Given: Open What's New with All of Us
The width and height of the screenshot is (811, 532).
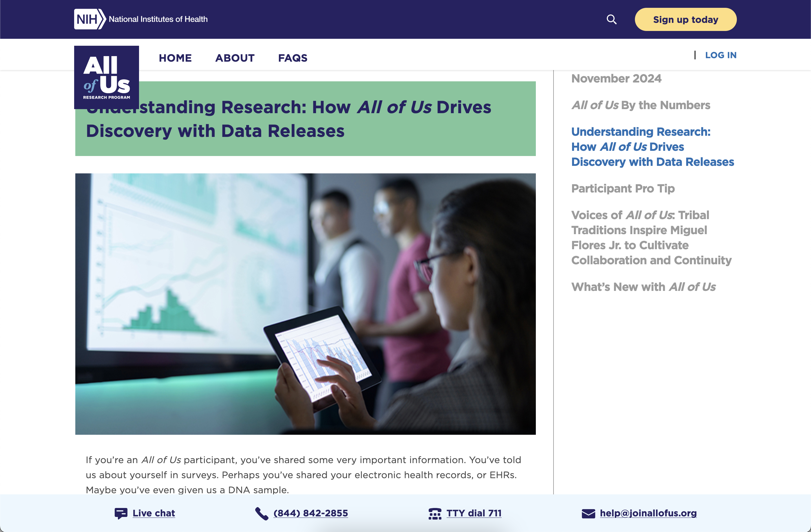Looking at the screenshot, I should tap(643, 287).
